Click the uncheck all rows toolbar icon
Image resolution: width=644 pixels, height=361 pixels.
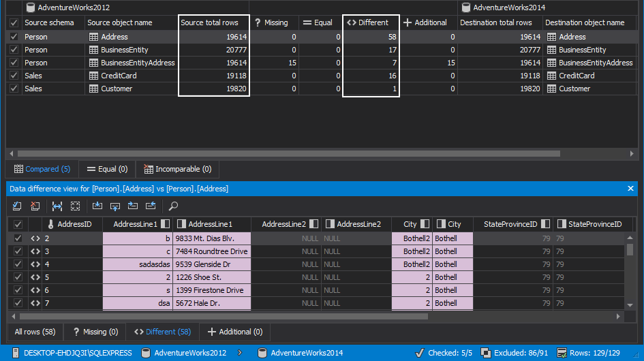pyautogui.click(x=35, y=206)
